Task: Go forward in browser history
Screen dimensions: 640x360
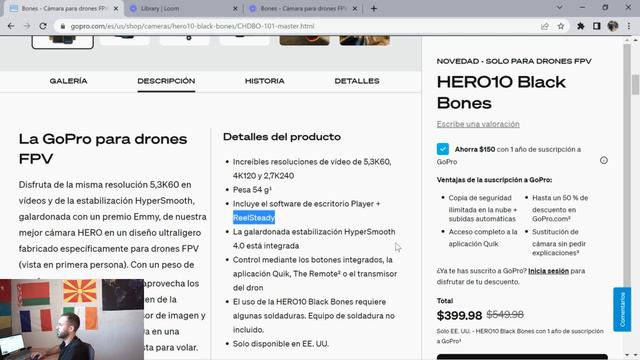Action: point(27,26)
